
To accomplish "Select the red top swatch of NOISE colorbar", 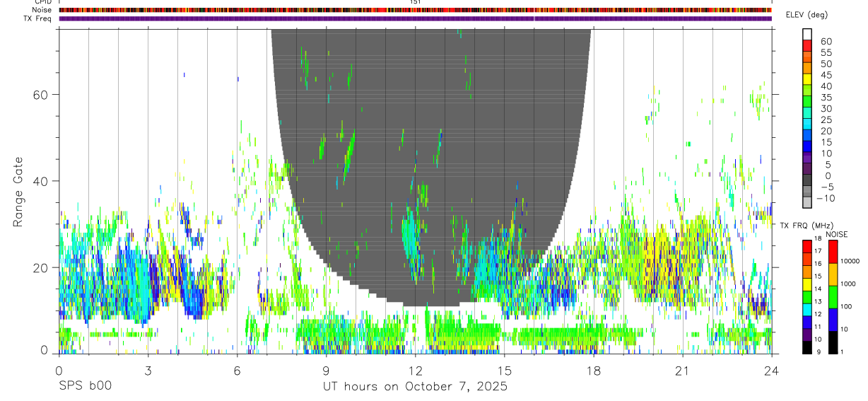I will 832,250.
